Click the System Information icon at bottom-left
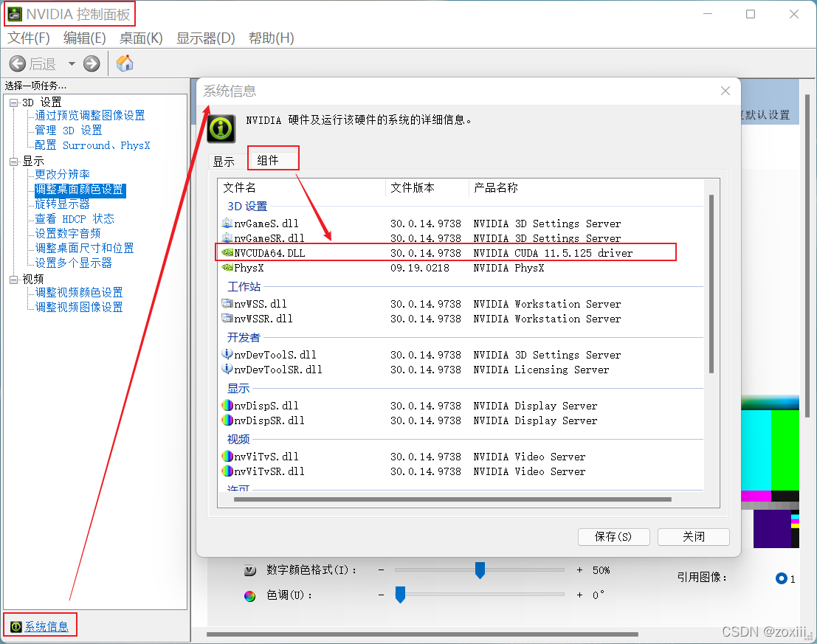817x644 pixels. click(16, 626)
